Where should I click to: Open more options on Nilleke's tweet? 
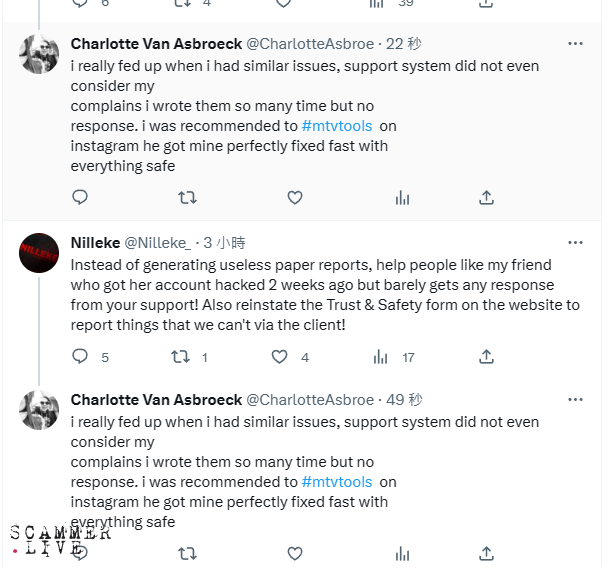(575, 243)
